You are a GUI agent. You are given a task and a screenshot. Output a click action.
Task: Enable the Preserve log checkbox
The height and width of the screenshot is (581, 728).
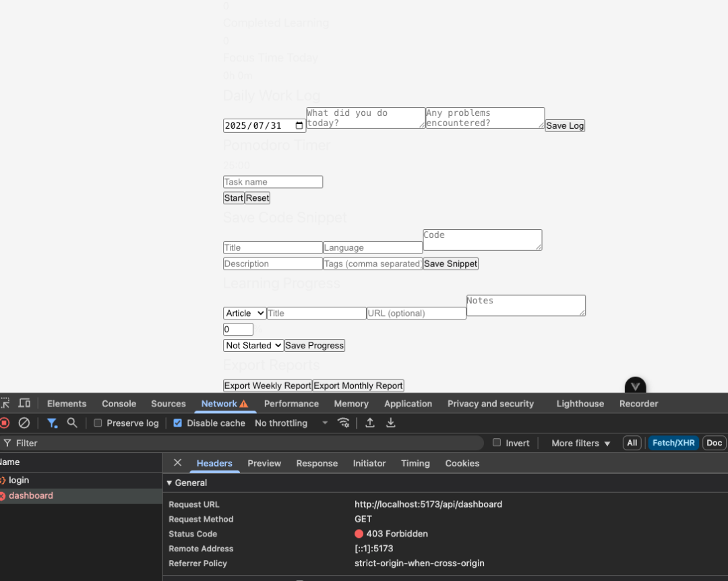coord(98,423)
